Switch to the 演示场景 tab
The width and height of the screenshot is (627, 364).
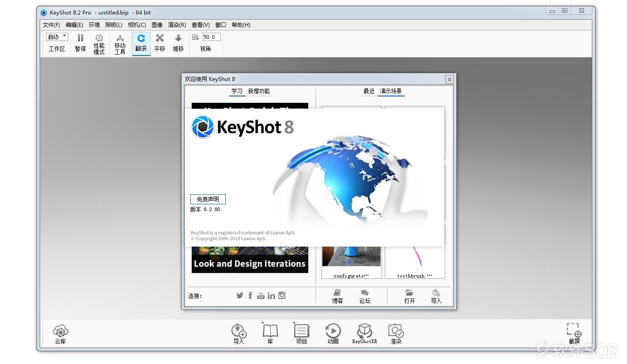pyautogui.click(x=391, y=91)
